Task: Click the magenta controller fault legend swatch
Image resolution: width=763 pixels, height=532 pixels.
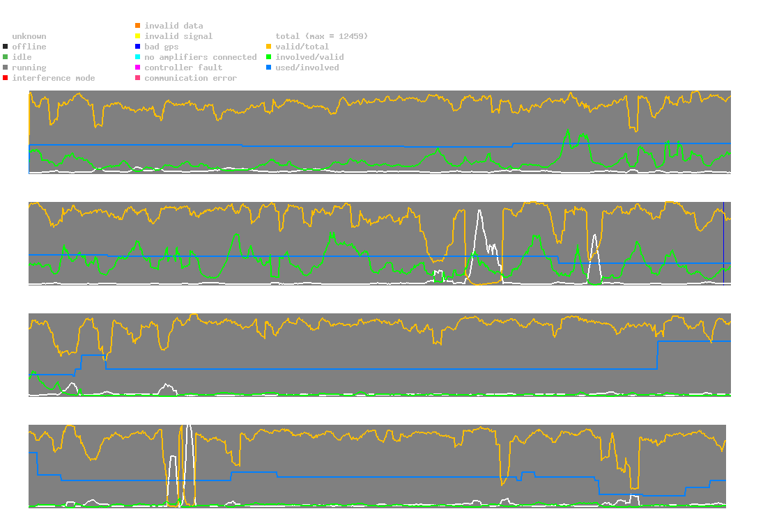Action: (x=138, y=68)
